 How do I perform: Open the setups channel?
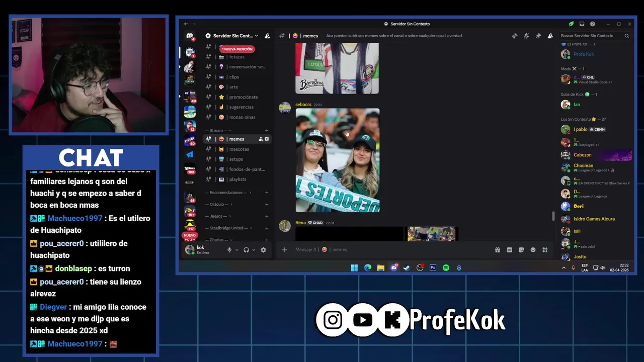pos(237,159)
